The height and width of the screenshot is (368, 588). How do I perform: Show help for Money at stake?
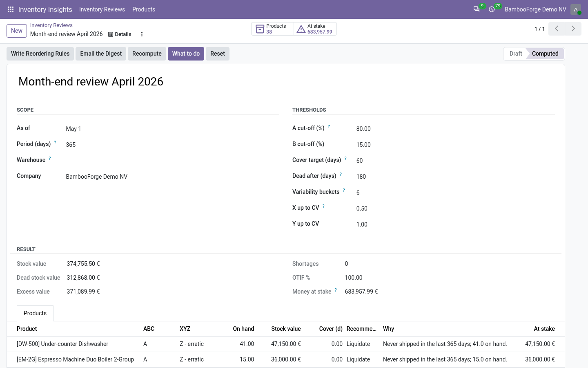(x=336, y=290)
